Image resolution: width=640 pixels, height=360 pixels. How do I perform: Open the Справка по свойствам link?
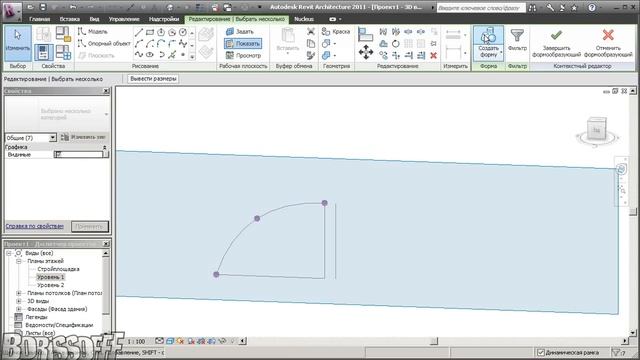pyautogui.click(x=34, y=226)
